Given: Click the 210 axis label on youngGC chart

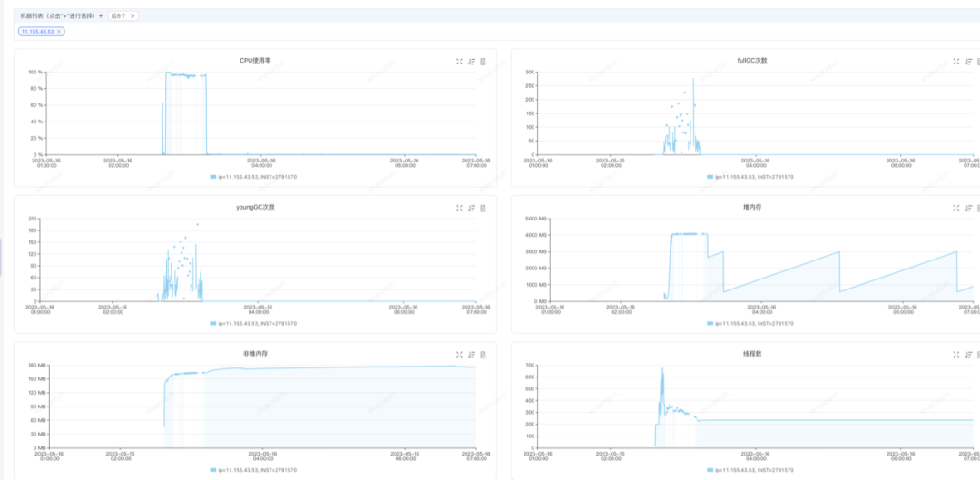Looking at the screenshot, I should tap(34, 219).
